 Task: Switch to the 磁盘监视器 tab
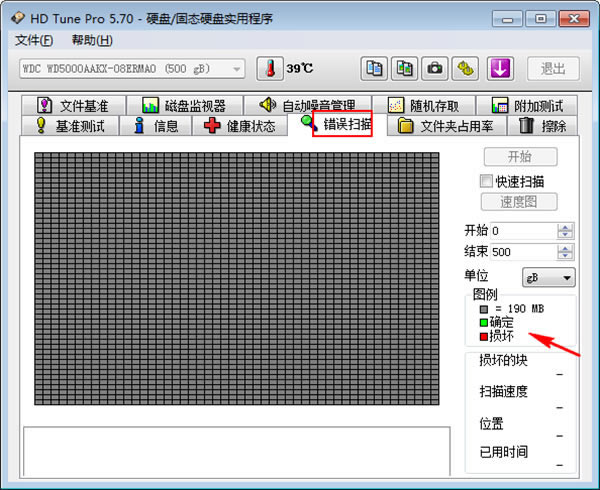pyautogui.click(x=183, y=105)
